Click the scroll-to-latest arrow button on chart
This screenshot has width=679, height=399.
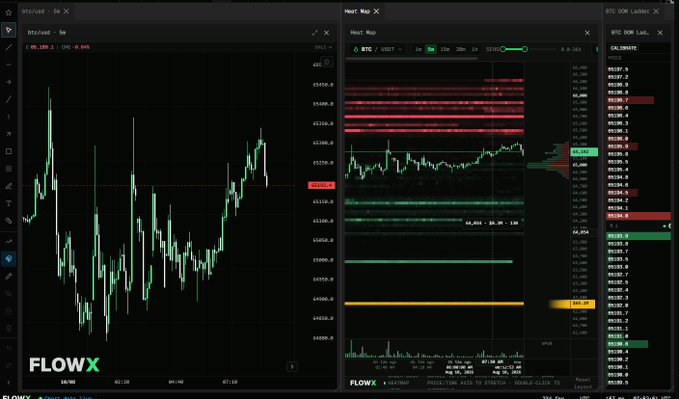[292, 367]
